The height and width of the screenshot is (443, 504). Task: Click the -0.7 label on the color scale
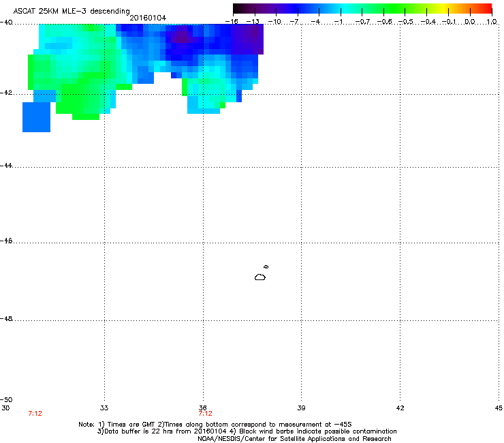(362, 22)
